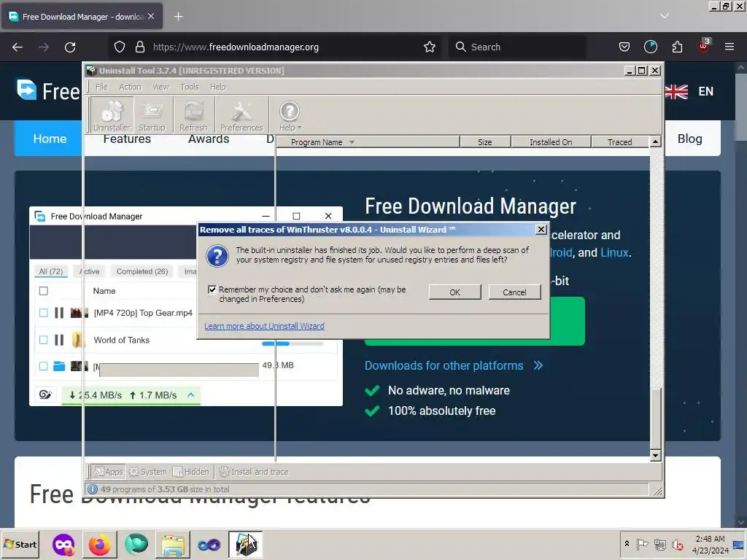
Task: Sort by Size column header
Action: 485,142
